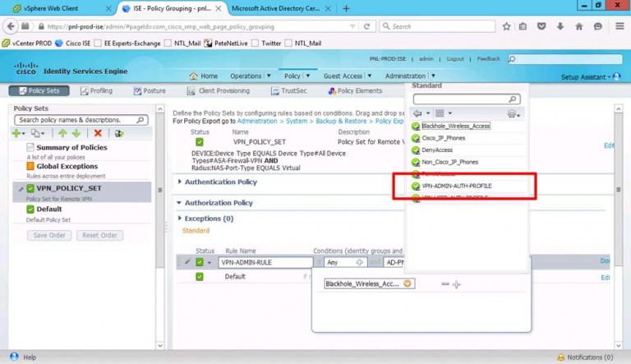Expand the Authentication Policy section
631x364 pixels.
coord(179,182)
